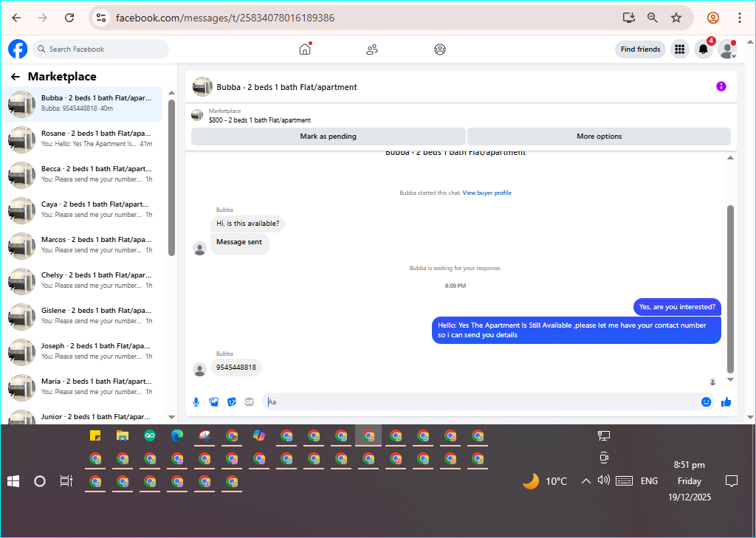Open Joseph conversation in the chat list
The height and width of the screenshot is (538, 756).
click(x=83, y=352)
